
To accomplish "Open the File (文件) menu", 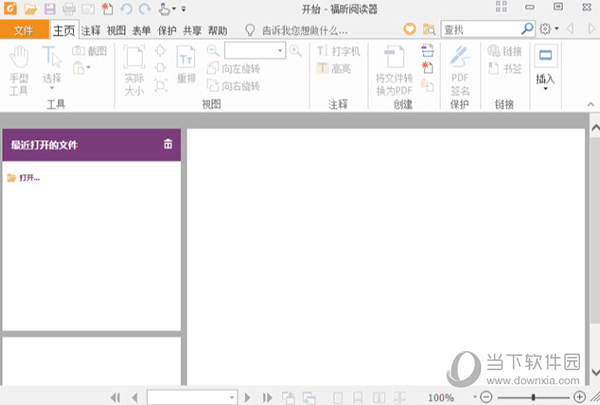I will [24, 30].
